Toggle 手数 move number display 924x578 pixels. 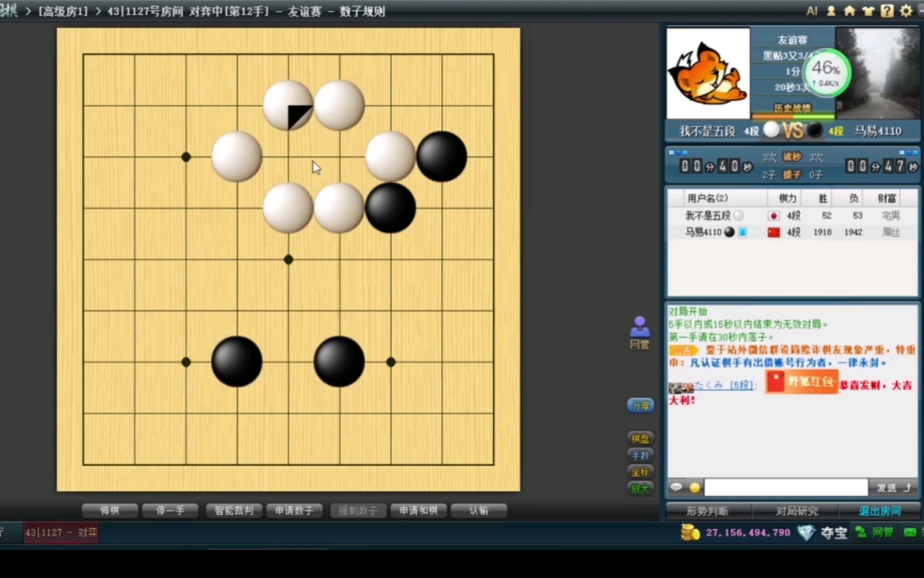(x=640, y=455)
